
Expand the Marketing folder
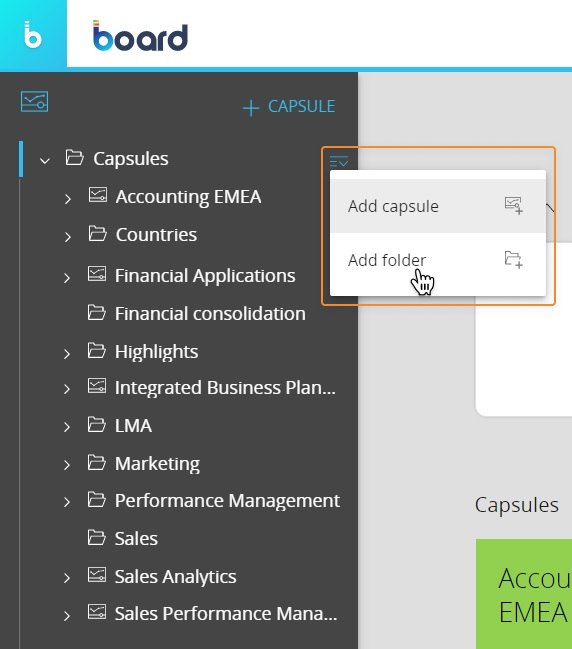coord(67,465)
